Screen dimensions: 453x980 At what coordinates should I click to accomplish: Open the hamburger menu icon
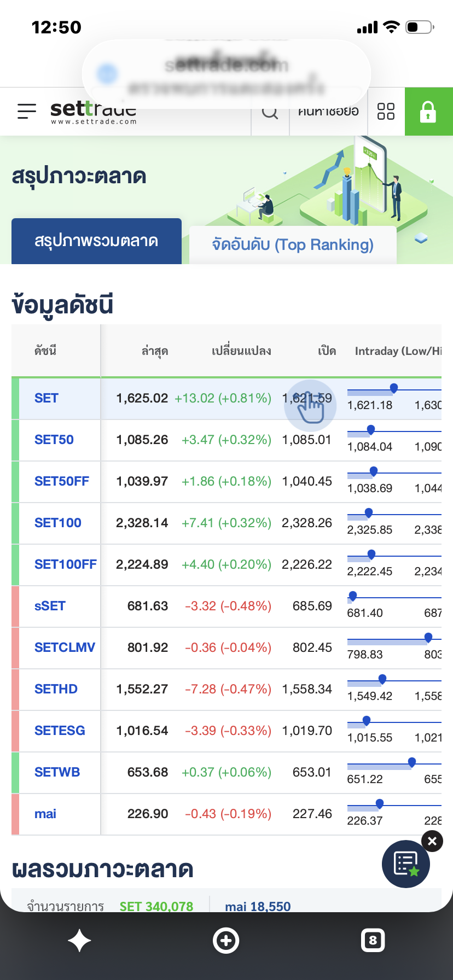(x=27, y=111)
